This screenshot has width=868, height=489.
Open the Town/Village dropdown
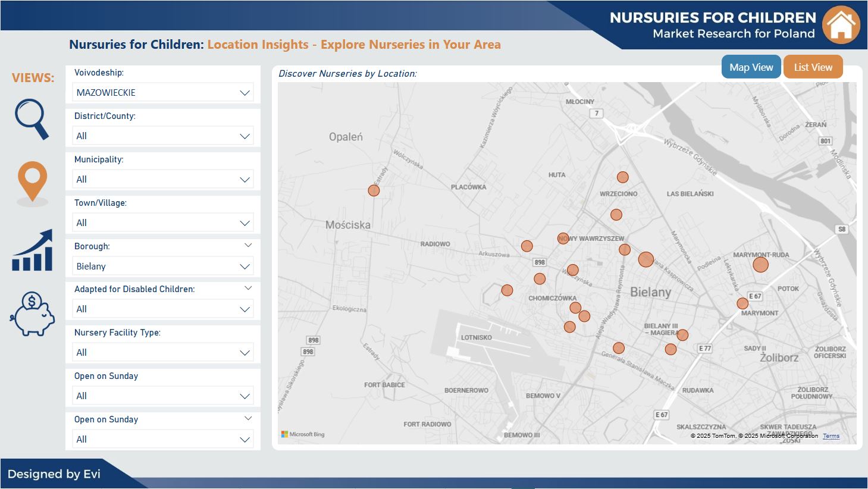pos(163,223)
